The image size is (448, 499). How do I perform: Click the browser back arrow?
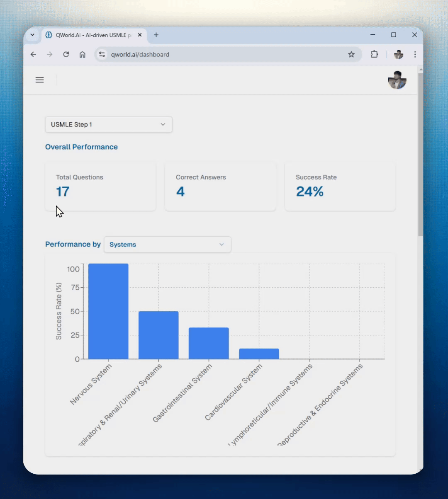[x=34, y=54]
